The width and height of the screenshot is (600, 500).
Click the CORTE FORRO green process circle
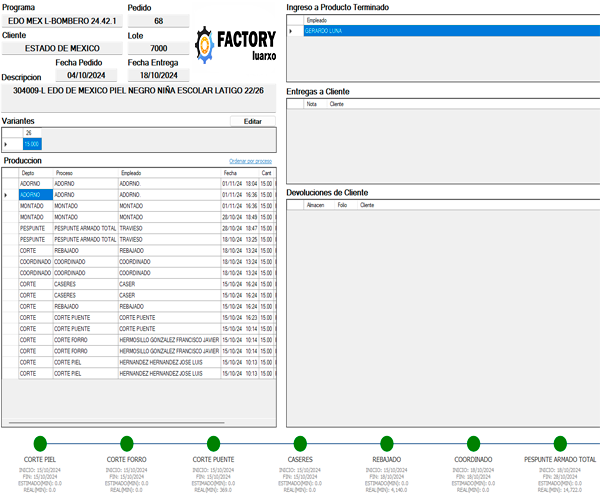click(x=126, y=444)
